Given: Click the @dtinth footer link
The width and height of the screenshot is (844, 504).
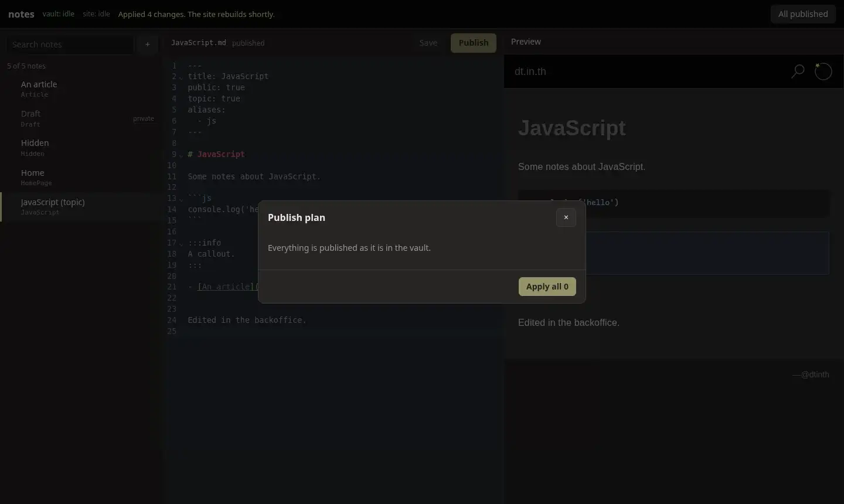Looking at the screenshot, I should tap(815, 374).
